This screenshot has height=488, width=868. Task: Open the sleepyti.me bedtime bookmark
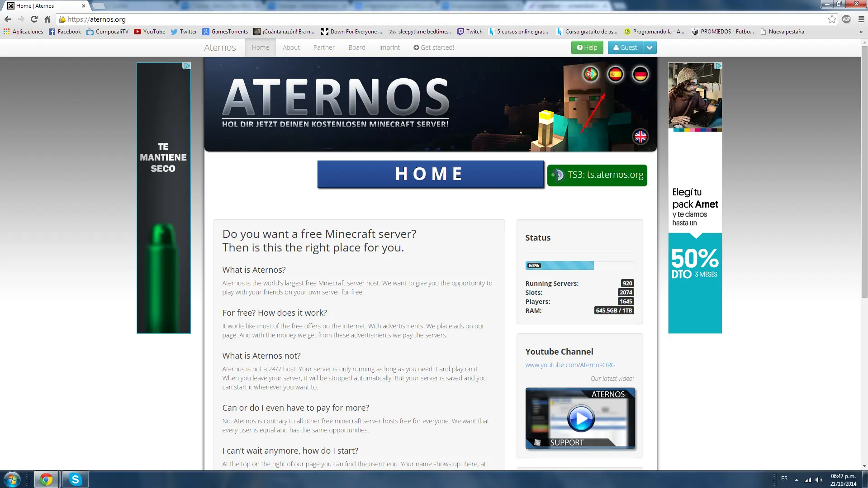[420, 32]
